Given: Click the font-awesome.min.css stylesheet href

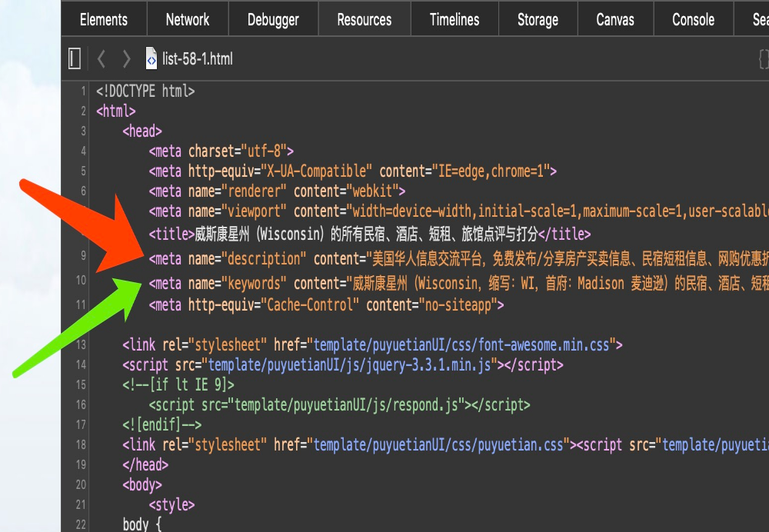Looking at the screenshot, I should pos(461,345).
